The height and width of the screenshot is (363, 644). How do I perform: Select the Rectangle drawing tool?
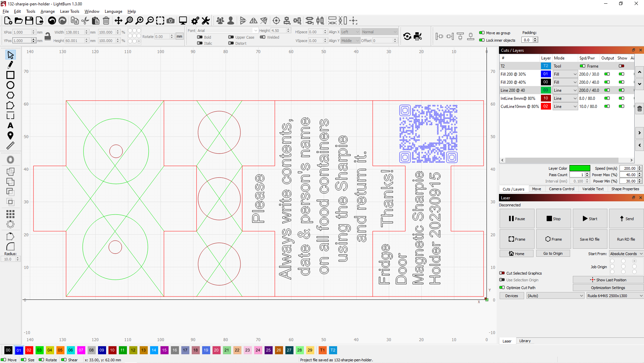pyautogui.click(x=10, y=75)
